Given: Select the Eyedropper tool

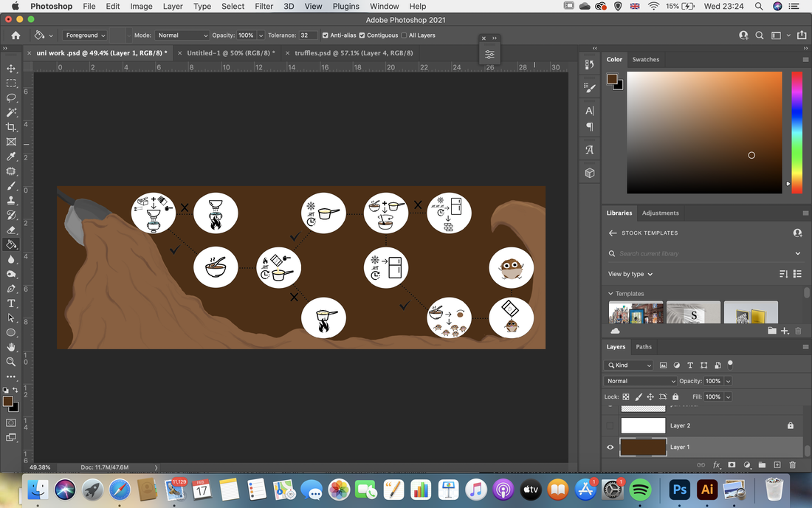Looking at the screenshot, I should [11, 157].
